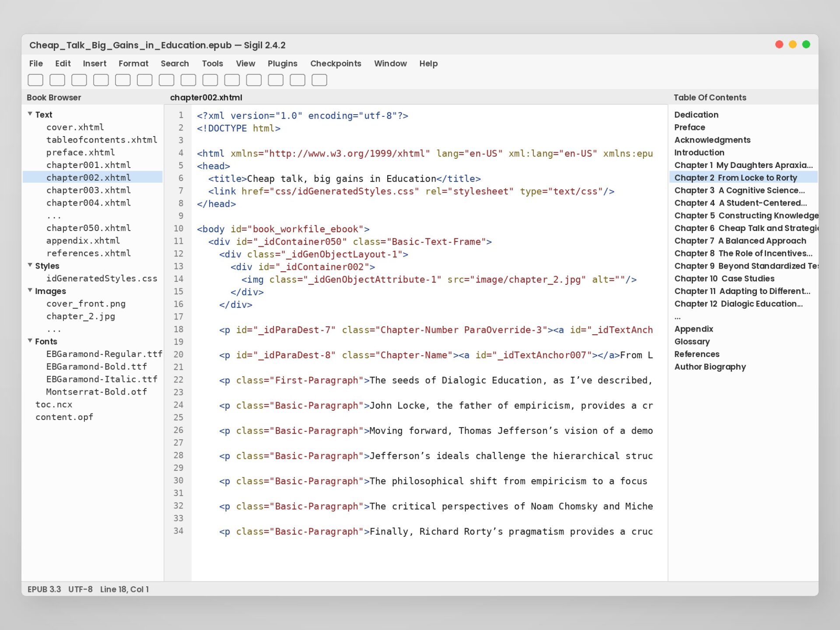Select preface.xhtml file
Image resolution: width=840 pixels, height=630 pixels.
80,153
